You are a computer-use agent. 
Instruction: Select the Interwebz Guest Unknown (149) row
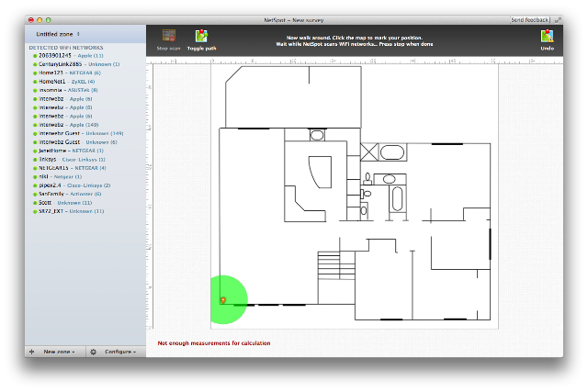[x=85, y=133]
